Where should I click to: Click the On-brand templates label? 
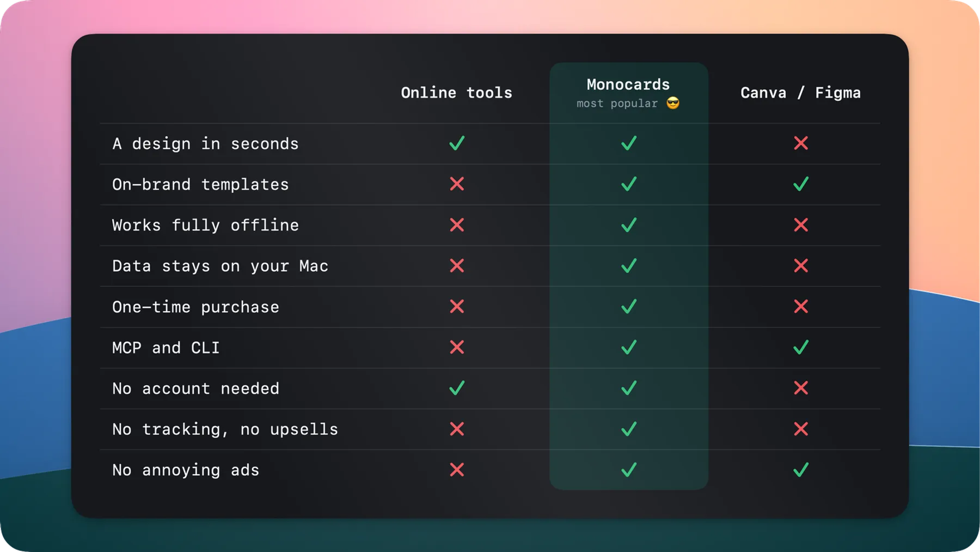click(x=200, y=185)
